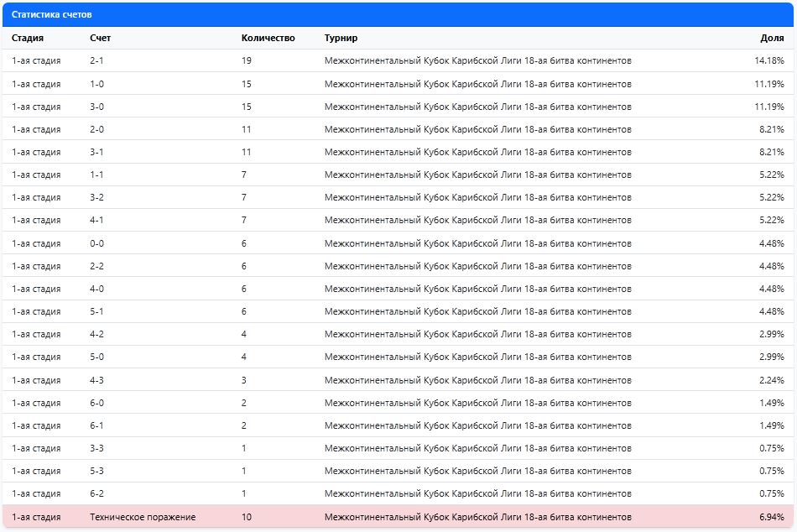Screen dimensions: 797x532
Task: Select the "Доля" column header
Action: (772, 39)
